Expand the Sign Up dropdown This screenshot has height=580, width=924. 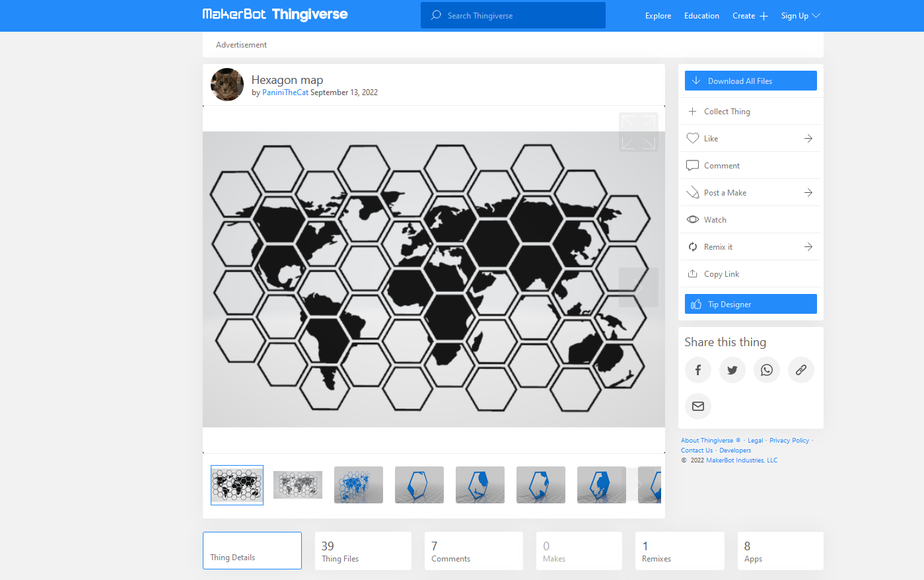800,16
